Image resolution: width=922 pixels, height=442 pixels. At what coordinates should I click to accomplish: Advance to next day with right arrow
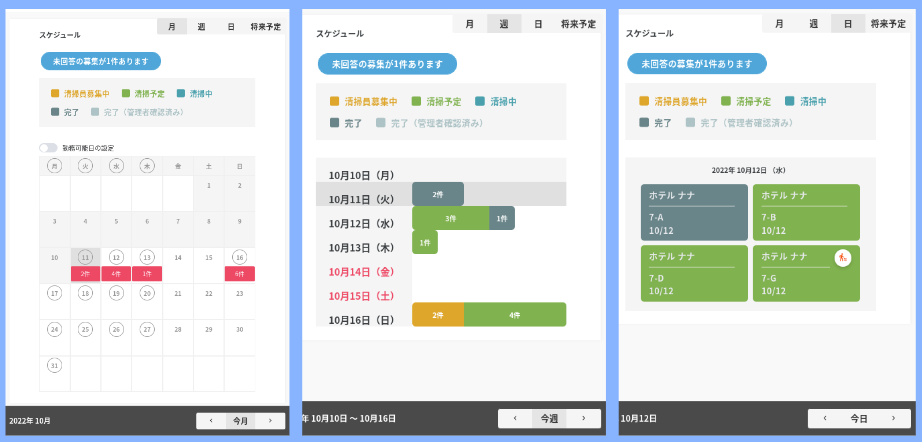pyautogui.click(x=893, y=418)
